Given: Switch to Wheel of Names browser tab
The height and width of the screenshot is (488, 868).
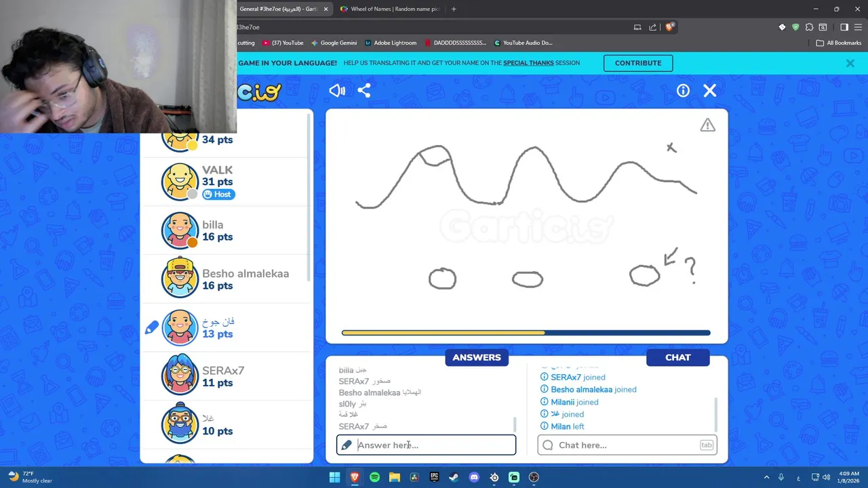Looking at the screenshot, I should (x=390, y=9).
